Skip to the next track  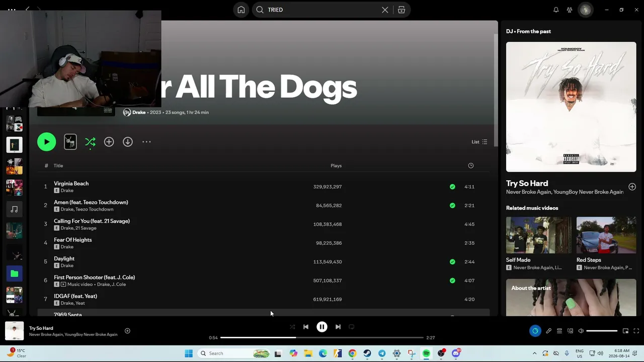pyautogui.click(x=338, y=327)
